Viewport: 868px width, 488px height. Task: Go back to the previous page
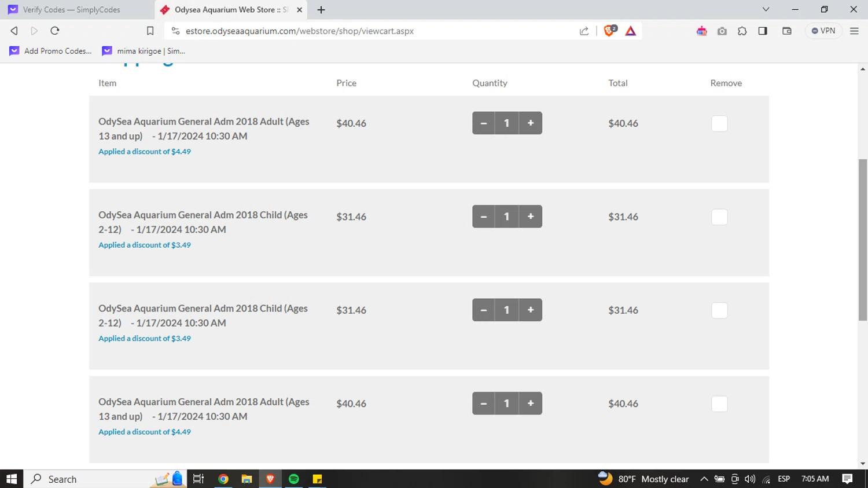tap(14, 31)
